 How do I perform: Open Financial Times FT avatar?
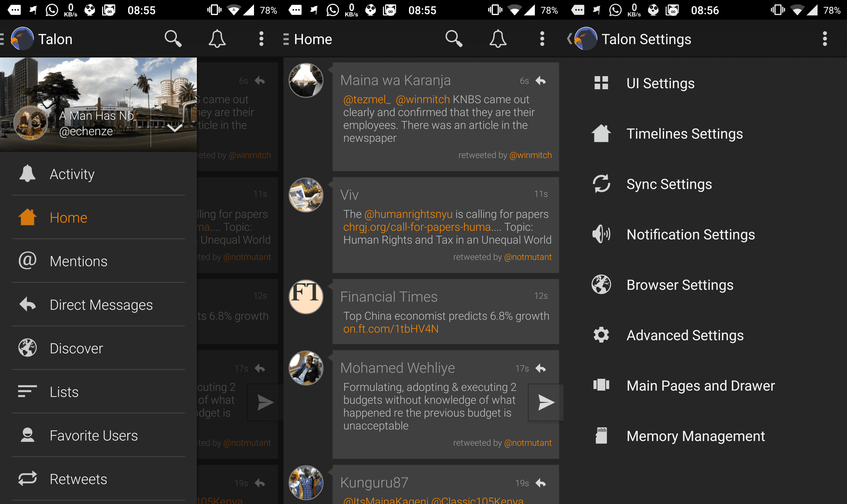click(x=306, y=296)
